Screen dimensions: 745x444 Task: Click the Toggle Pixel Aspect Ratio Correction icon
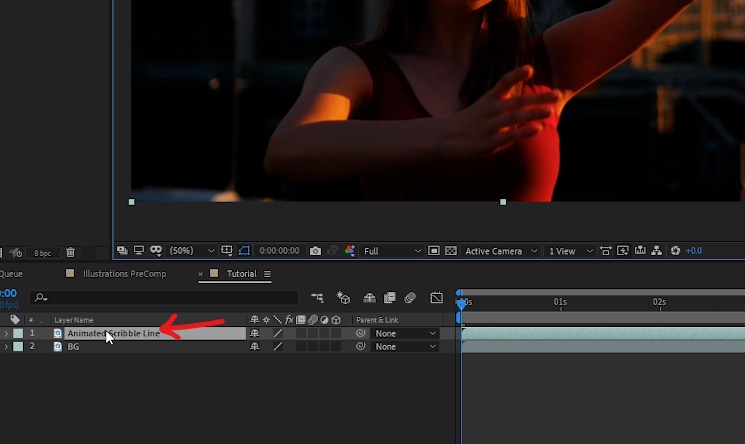coord(606,251)
